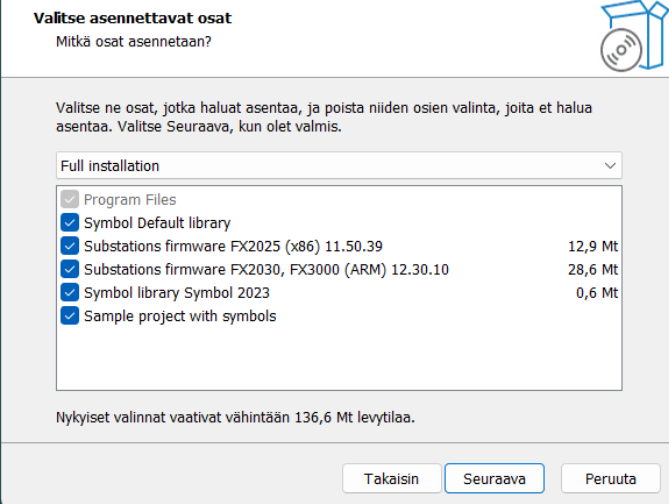Click the greyed-out Program Files checkbox

click(69, 200)
